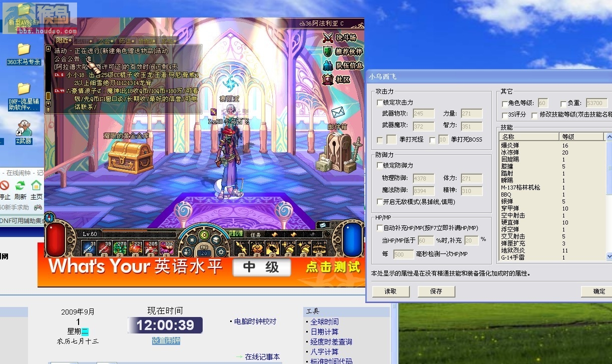Viewport: 612px width, 364px height.
Task: Click the skill list scrollbar down arrow
Action: [609, 256]
